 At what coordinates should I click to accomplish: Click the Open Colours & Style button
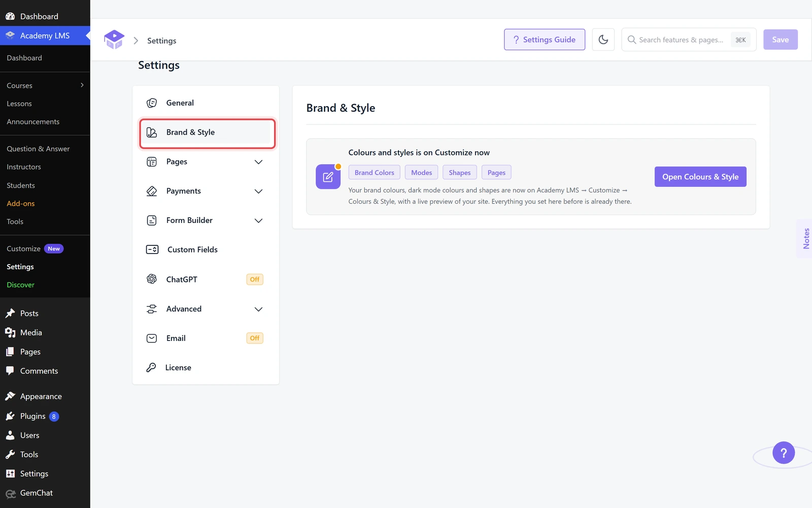(700, 177)
